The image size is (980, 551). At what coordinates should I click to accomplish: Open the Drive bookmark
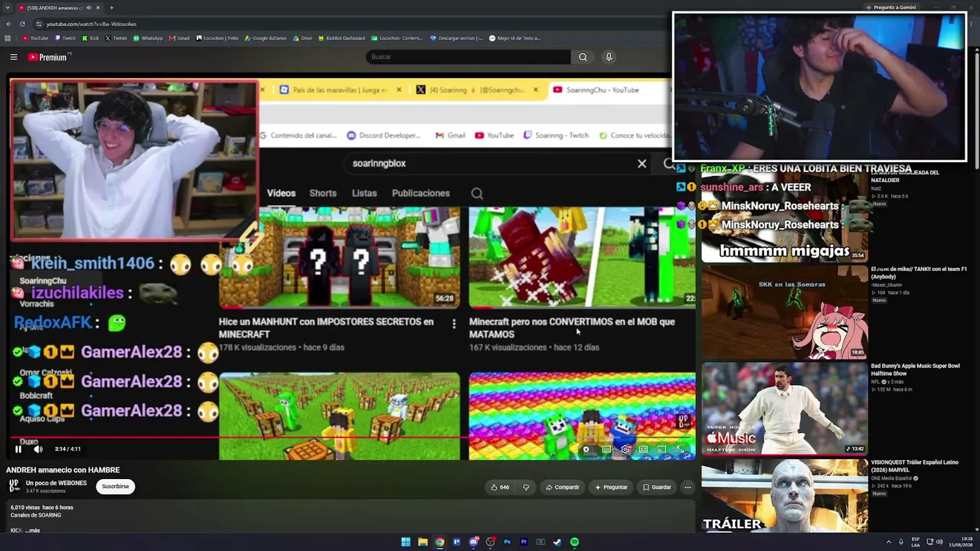303,38
